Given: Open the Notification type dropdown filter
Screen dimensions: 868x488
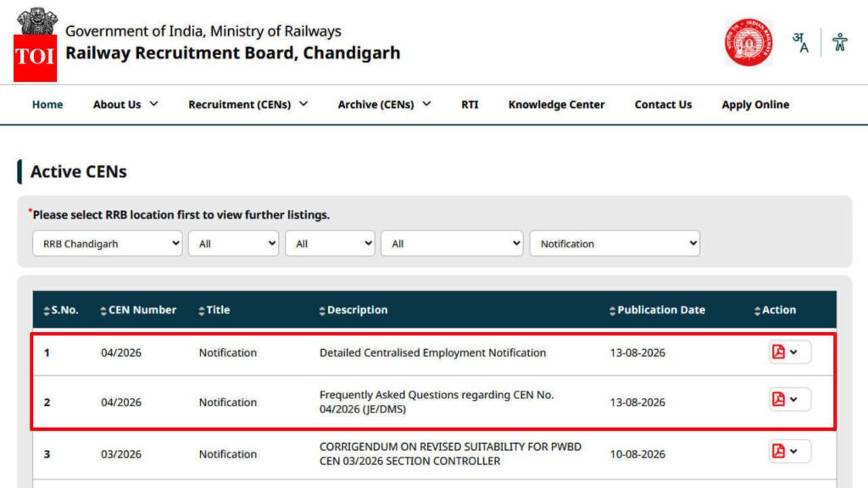Looking at the screenshot, I should tap(615, 243).
